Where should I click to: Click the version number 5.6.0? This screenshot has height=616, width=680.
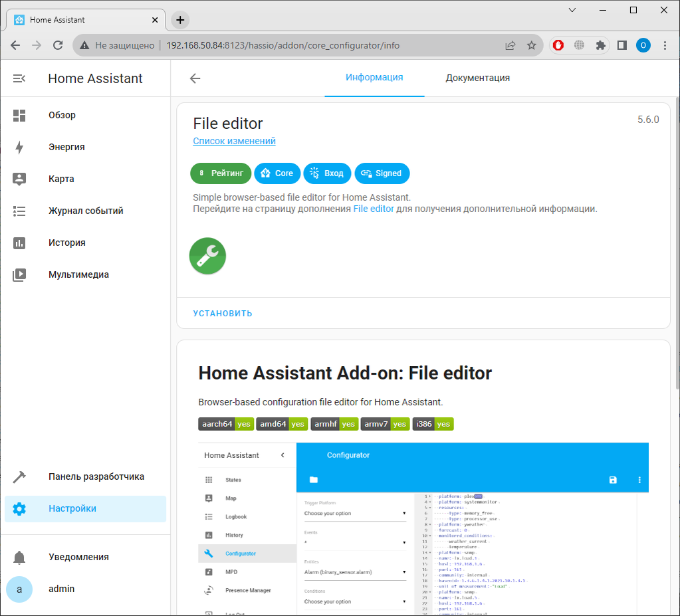(x=648, y=120)
